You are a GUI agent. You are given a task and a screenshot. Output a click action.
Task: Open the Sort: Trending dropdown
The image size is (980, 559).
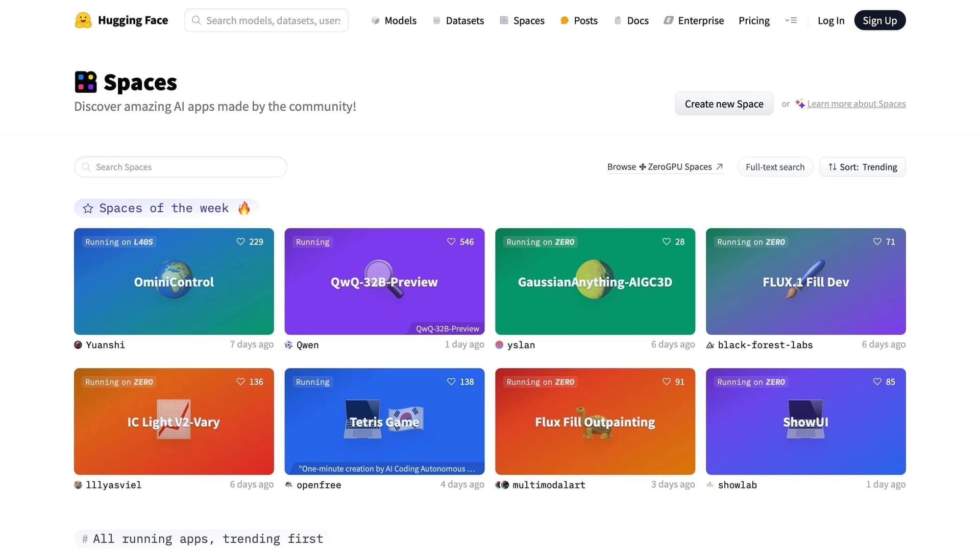click(862, 167)
